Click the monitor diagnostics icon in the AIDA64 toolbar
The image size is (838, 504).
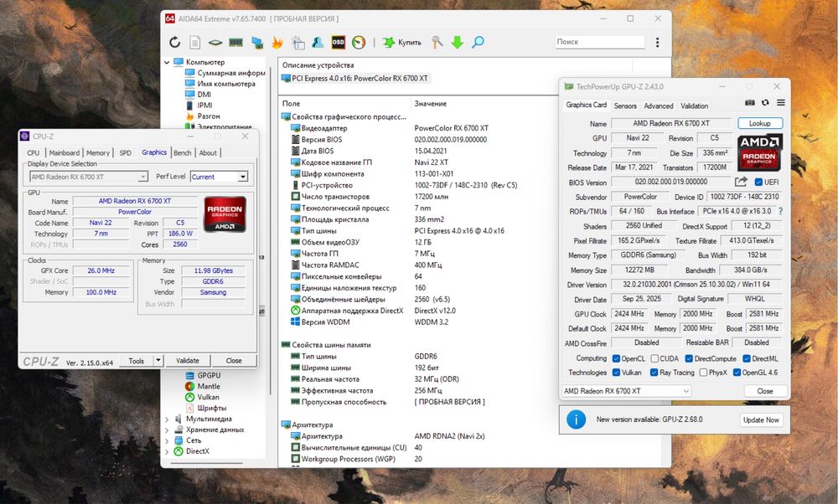pyautogui.click(x=257, y=43)
